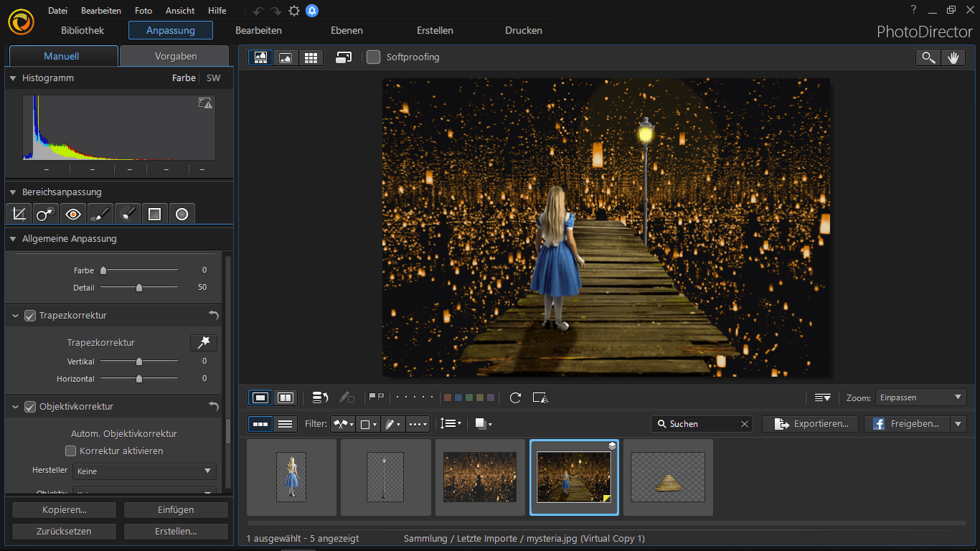Select the adjustment brush tool
The height and width of the screenshot is (551, 980).
100,213
